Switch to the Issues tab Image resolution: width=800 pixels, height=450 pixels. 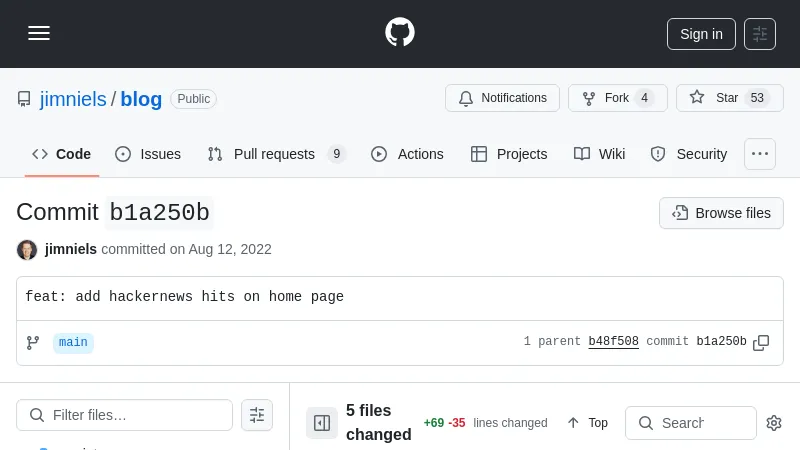(x=148, y=154)
